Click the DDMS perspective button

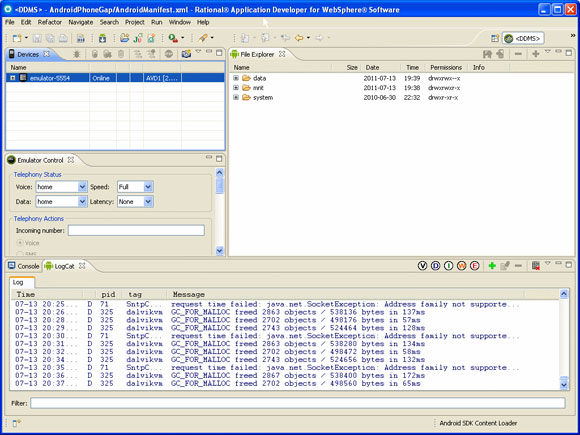point(523,38)
